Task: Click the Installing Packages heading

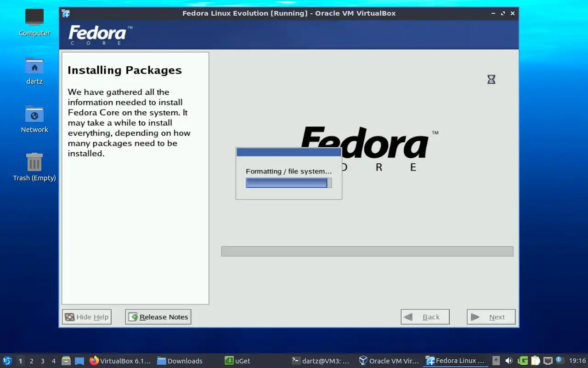Action: [124, 70]
